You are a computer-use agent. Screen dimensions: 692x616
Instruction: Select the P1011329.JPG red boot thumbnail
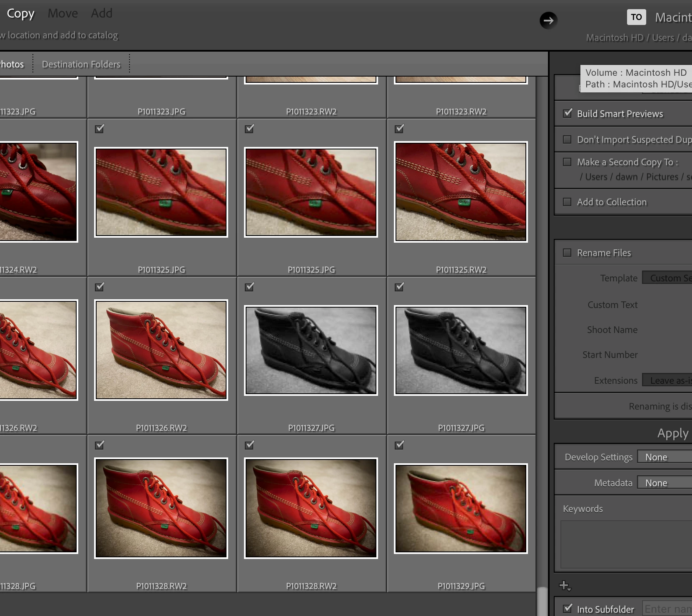461,508
